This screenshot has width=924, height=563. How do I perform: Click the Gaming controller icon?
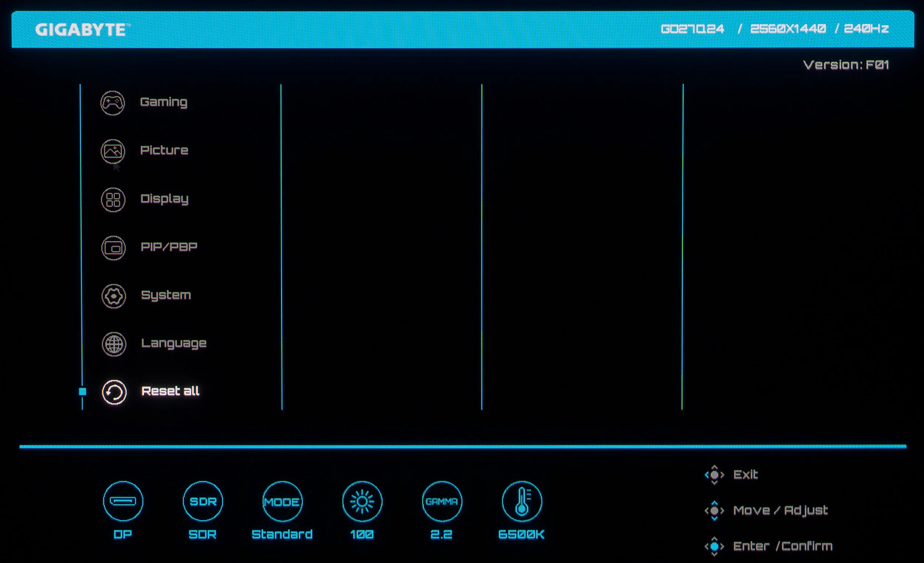coord(112,103)
